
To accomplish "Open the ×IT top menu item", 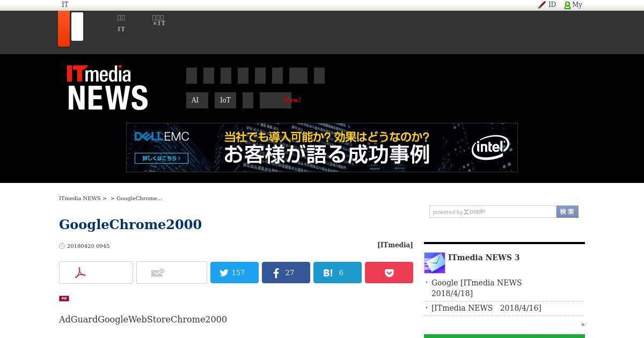I will 159,20.
